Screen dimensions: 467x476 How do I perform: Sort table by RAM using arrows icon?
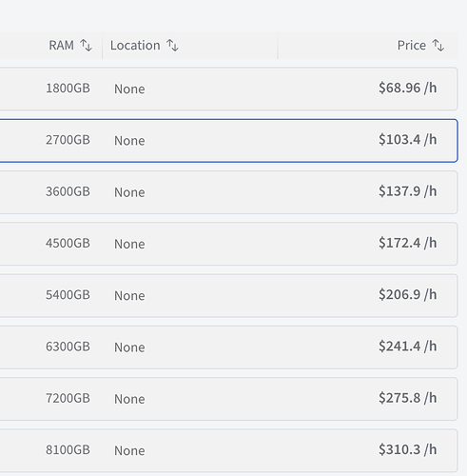pyautogui.click(x=86, y=45)
